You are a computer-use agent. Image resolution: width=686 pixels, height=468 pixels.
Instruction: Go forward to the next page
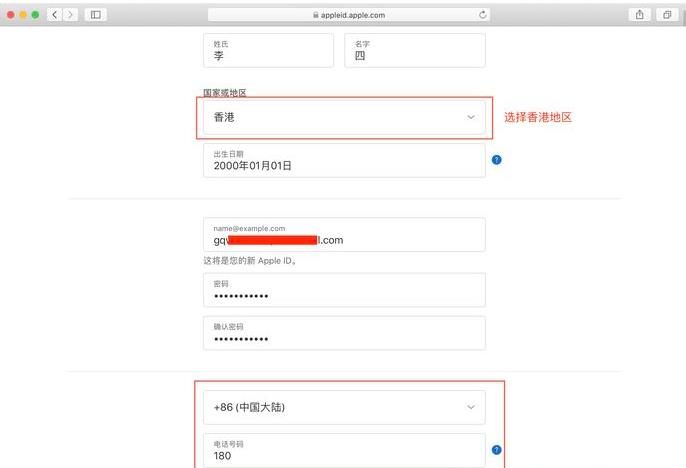coord(70,15)
